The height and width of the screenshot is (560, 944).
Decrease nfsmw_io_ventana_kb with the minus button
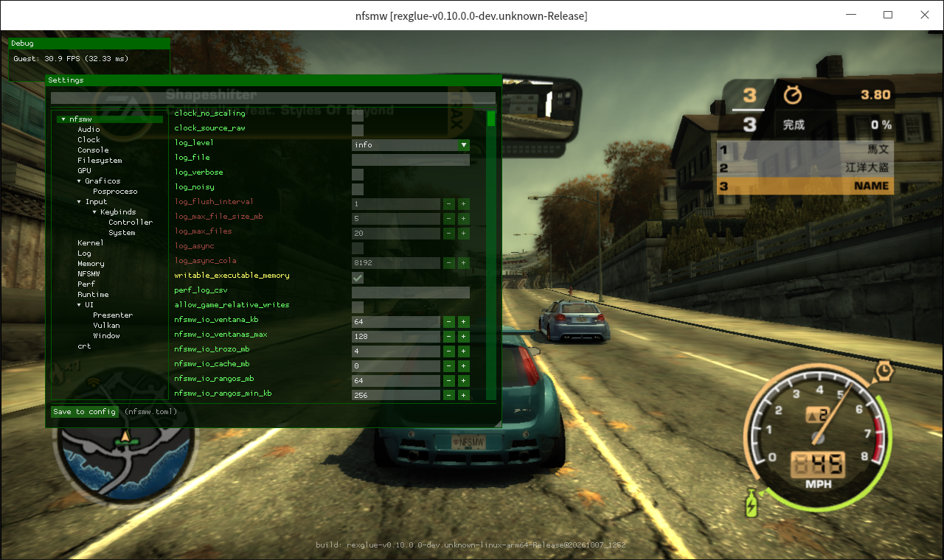click(449, 322)
